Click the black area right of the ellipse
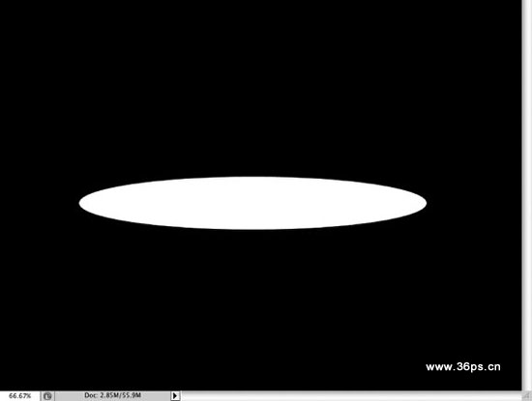 [x=474, y=203]
